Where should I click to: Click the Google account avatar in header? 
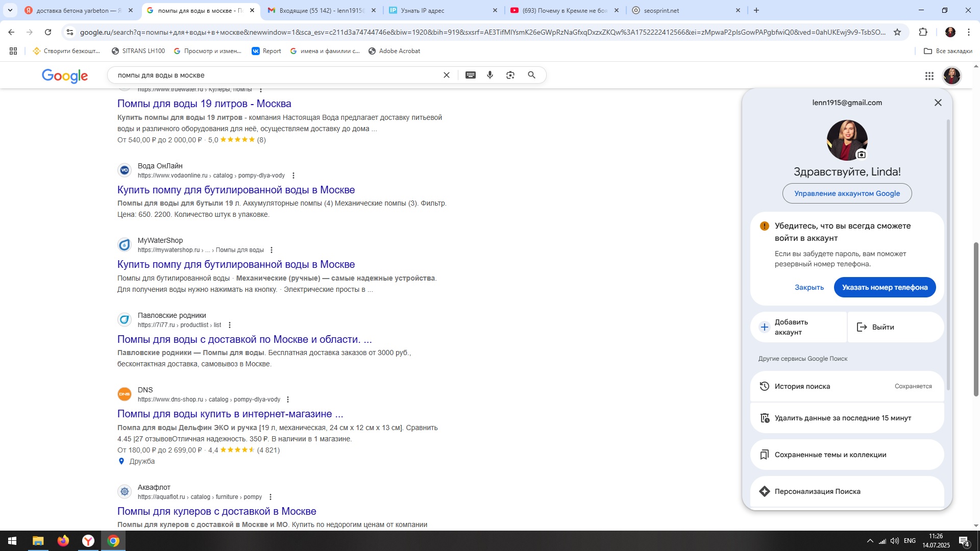click(x=951, y=76)
